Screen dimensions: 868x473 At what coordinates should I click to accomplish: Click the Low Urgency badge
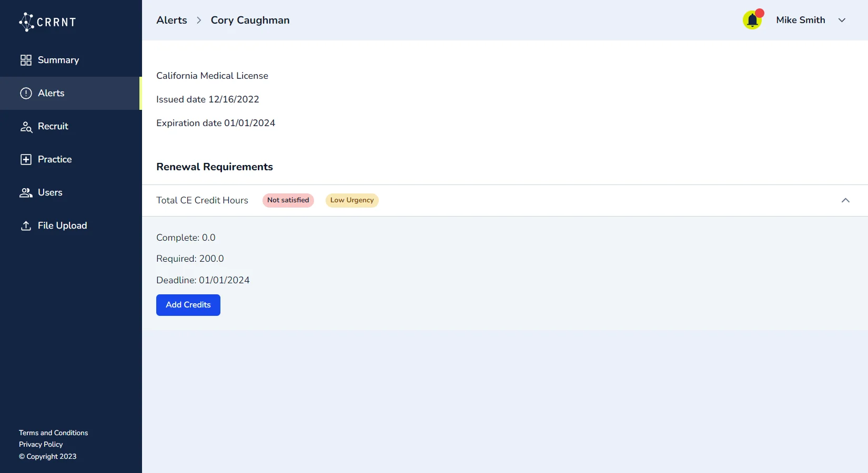point(352,200)
